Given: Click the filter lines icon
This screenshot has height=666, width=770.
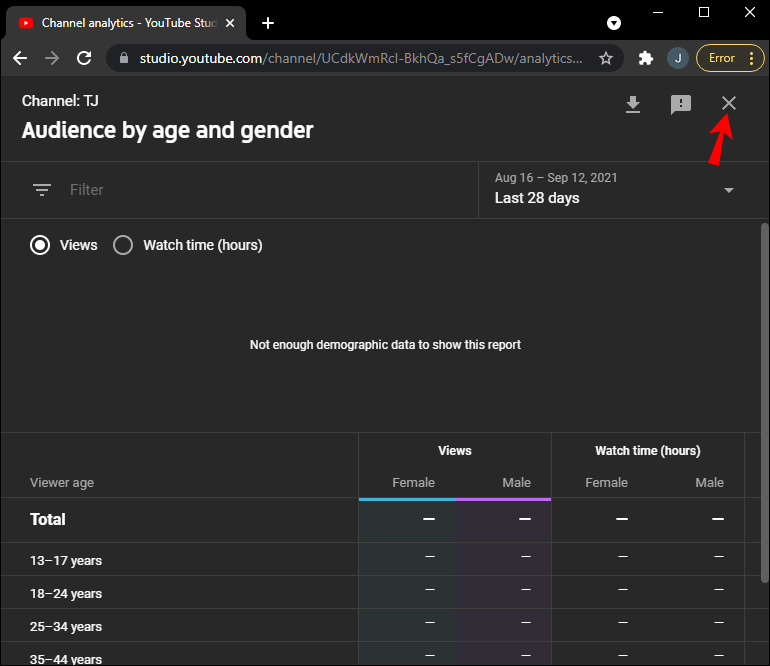Looking at the screenshot, I should [42, 190].
